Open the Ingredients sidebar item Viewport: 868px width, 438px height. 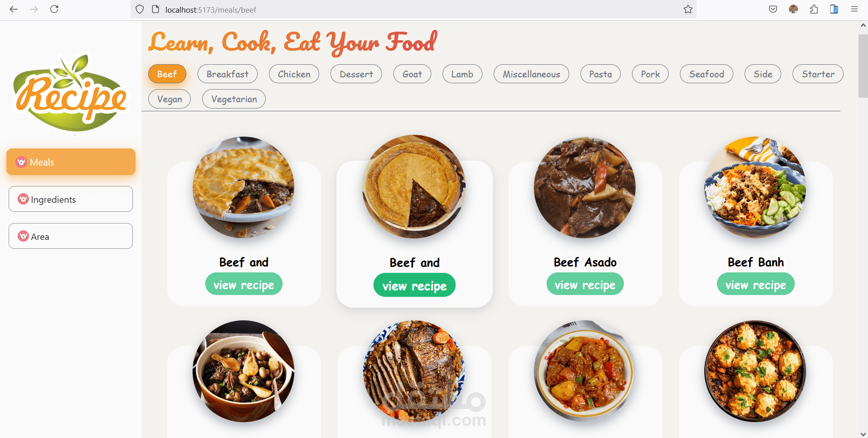(x=71, y=199)
